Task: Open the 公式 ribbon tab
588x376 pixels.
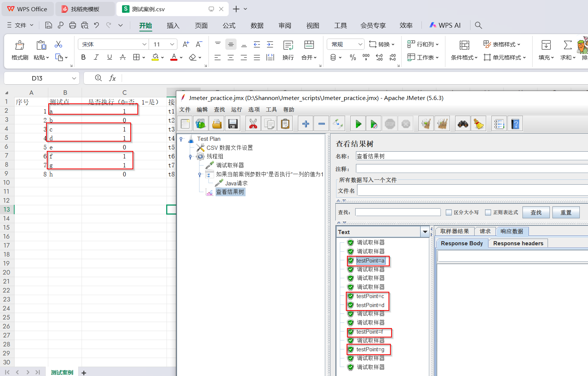Action: pyautogui.click(x=229, y=25)
